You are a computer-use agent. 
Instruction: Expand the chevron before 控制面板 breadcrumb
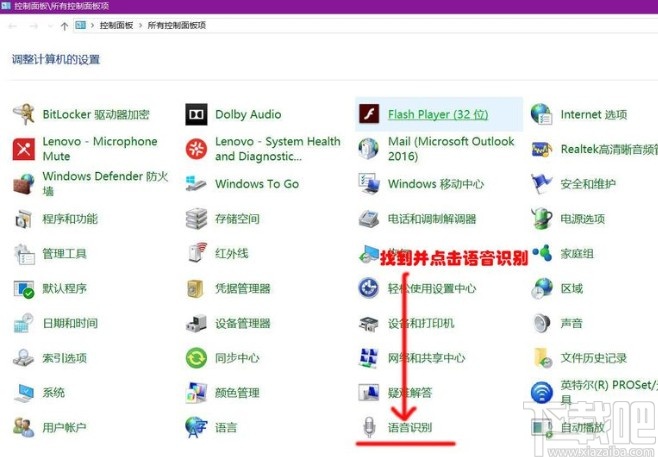[x=93, y=25]
